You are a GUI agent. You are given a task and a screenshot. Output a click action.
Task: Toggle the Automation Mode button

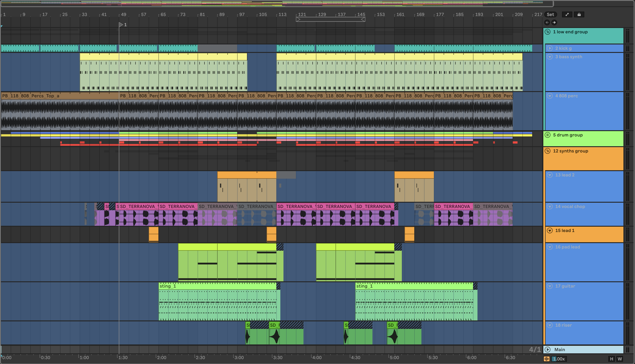point(567,14)
